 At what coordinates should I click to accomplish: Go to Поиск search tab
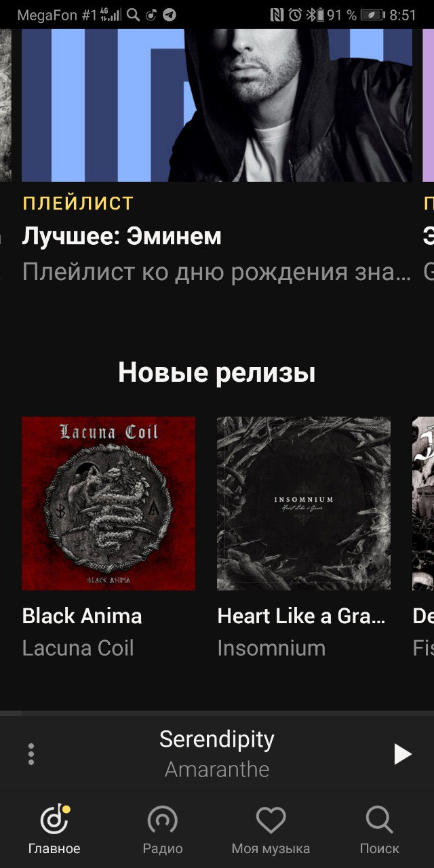(379, 821)
